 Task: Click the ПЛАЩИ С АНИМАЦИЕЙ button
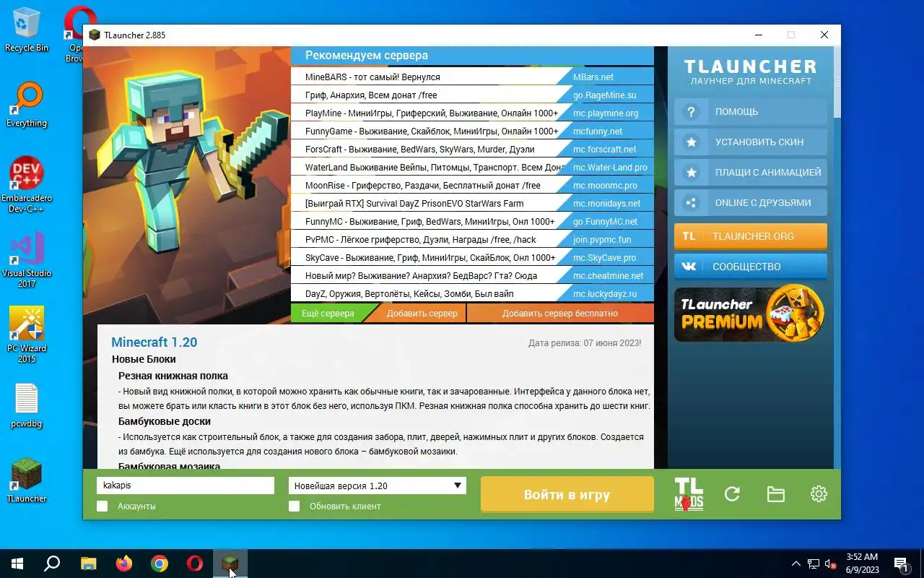pos(751,173)
